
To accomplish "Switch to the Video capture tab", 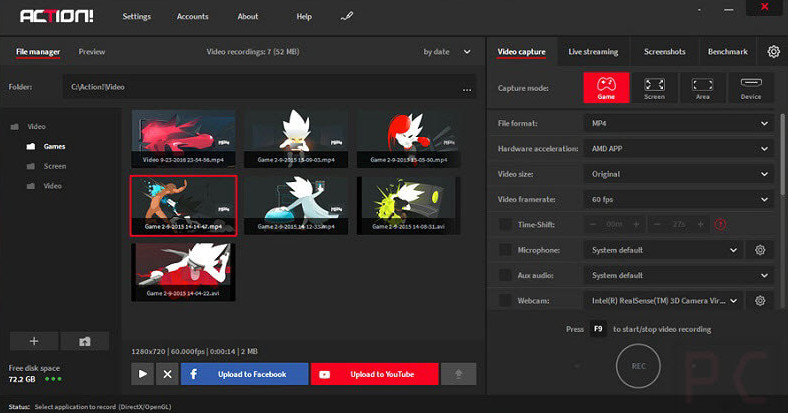I will (x=521, y=52).
